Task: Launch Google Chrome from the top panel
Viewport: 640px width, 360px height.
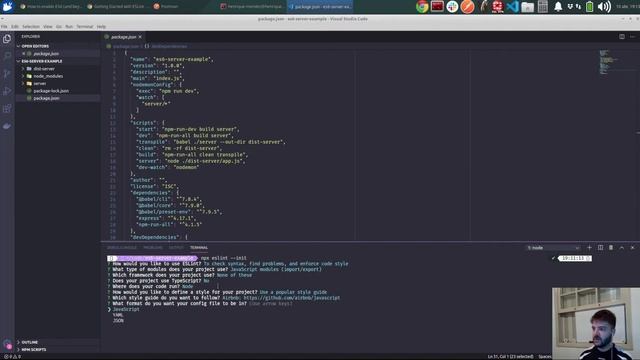Action: coord(422,7)
